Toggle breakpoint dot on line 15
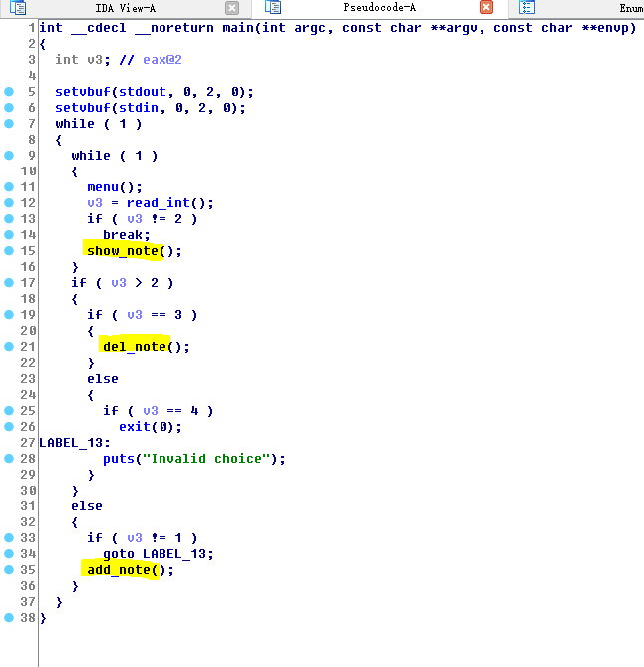The width and height of the screenshot is (644, 667). 9,251
